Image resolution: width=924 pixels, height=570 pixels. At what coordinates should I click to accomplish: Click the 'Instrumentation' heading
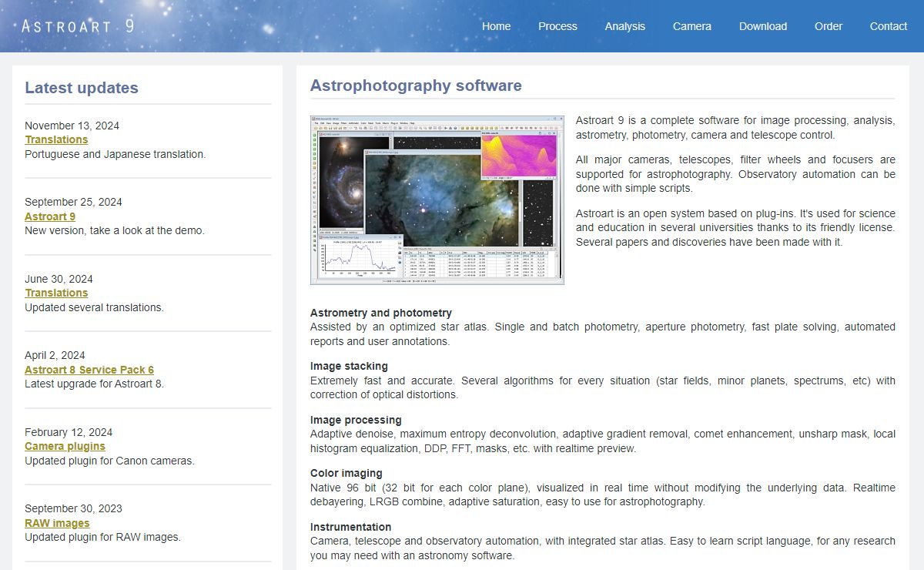[350, 527]
